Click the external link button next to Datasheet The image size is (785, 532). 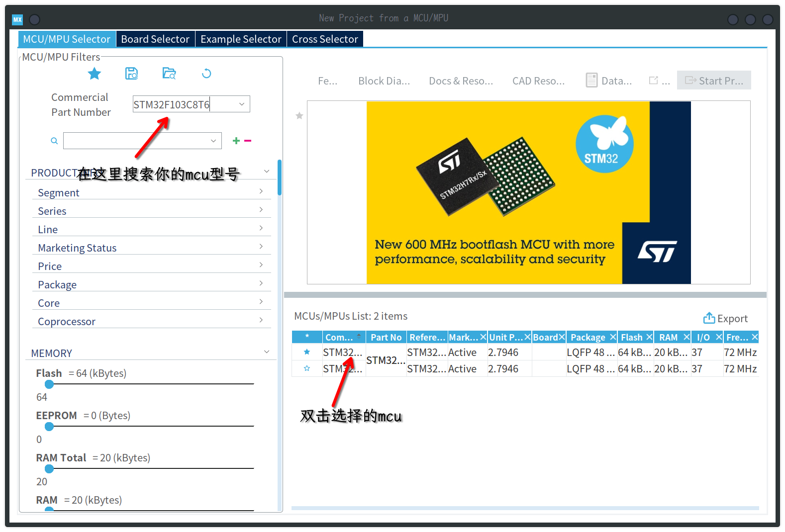(x=660, y=81)
